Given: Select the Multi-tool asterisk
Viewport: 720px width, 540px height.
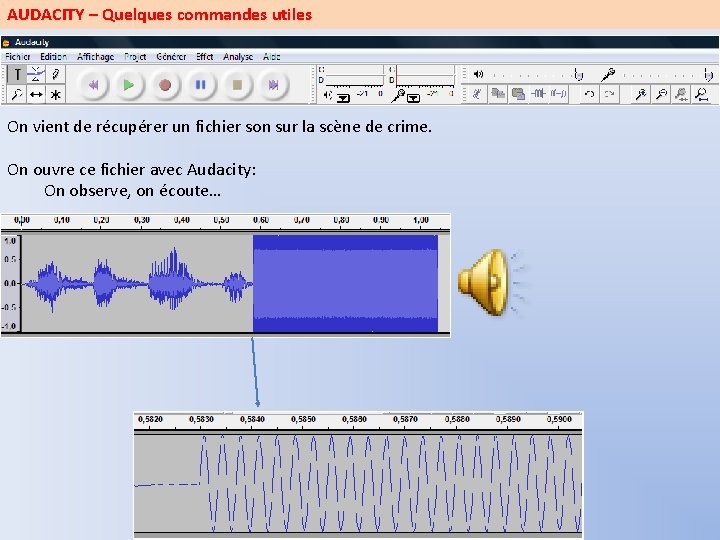Looking at the screenshot, I should tap(55, 95).
